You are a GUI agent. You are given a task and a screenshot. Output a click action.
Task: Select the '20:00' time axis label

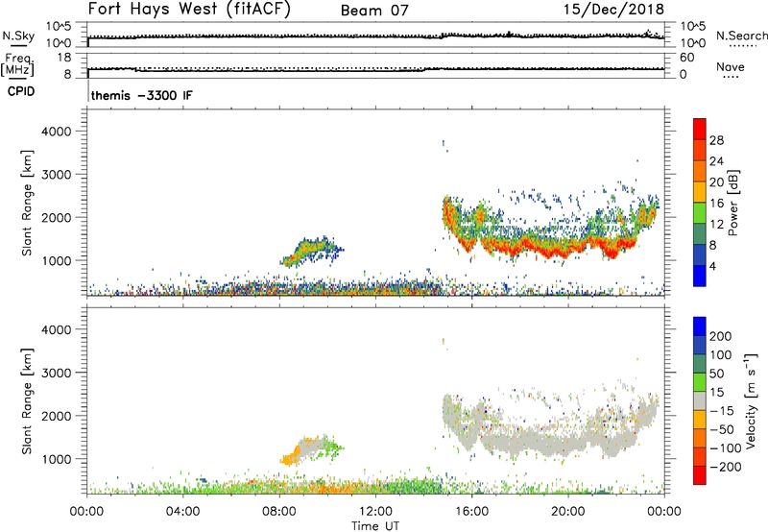tap(568, 511)
